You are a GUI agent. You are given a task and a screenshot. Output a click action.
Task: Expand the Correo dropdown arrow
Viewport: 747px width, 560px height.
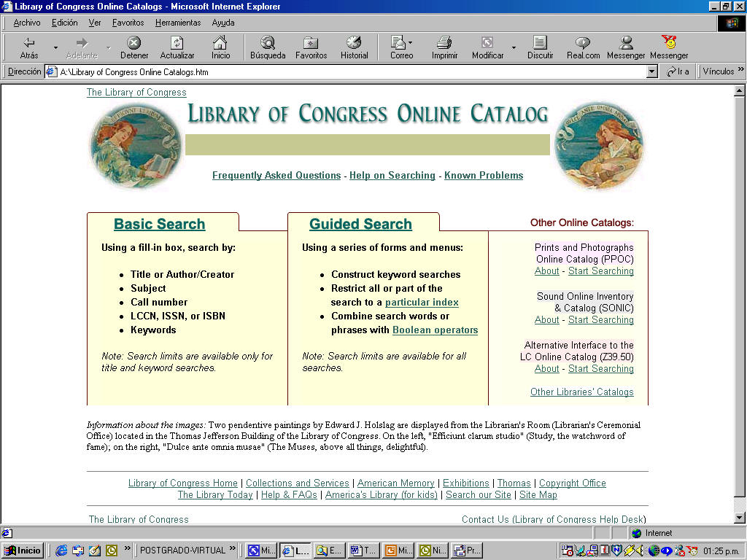[x=410, y=42]
